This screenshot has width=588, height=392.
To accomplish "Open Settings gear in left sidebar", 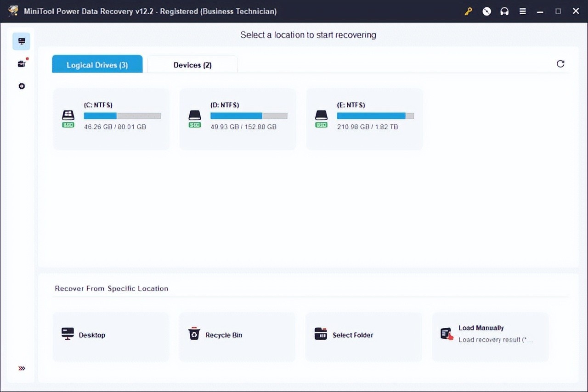I will (22, 86).
